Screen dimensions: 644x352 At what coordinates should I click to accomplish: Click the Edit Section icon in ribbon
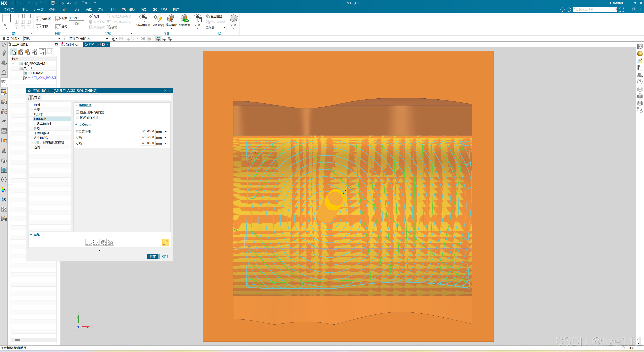pos(171,19)
